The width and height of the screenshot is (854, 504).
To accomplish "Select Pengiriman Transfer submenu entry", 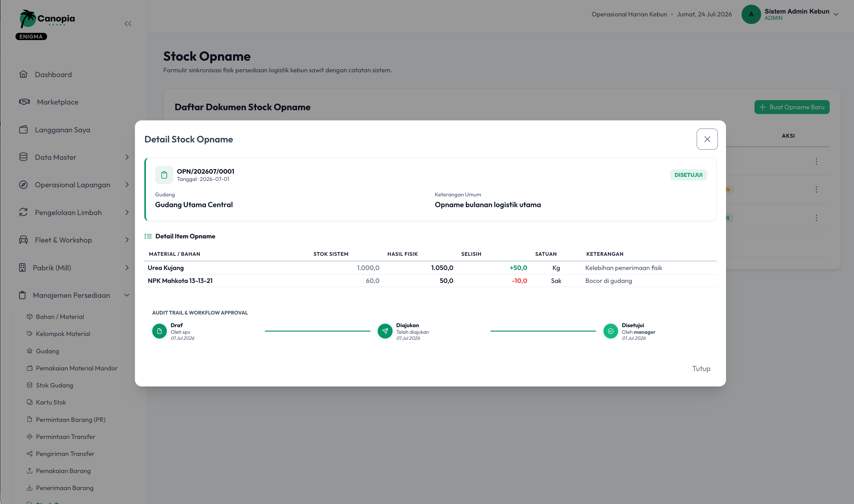I will [x=65, y=454].
